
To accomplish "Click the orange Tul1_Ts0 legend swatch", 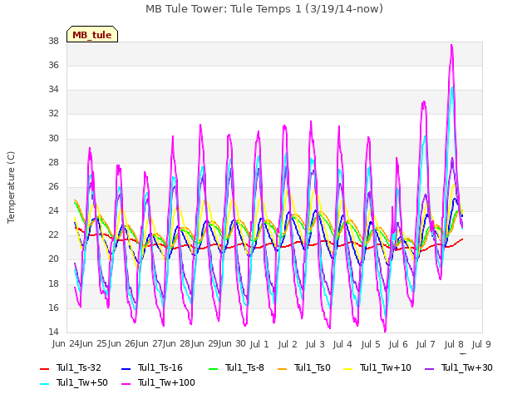I will point(283,368).
